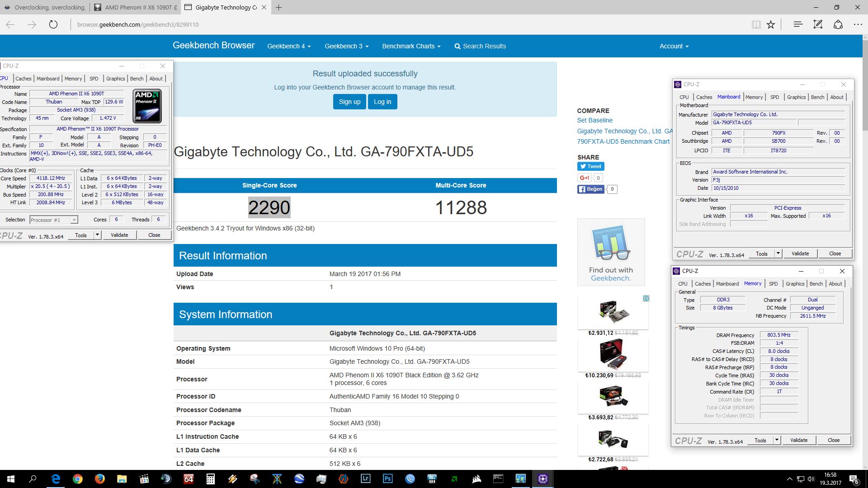
Task: Open Edge reading view book icon
Action: point(756,24)
